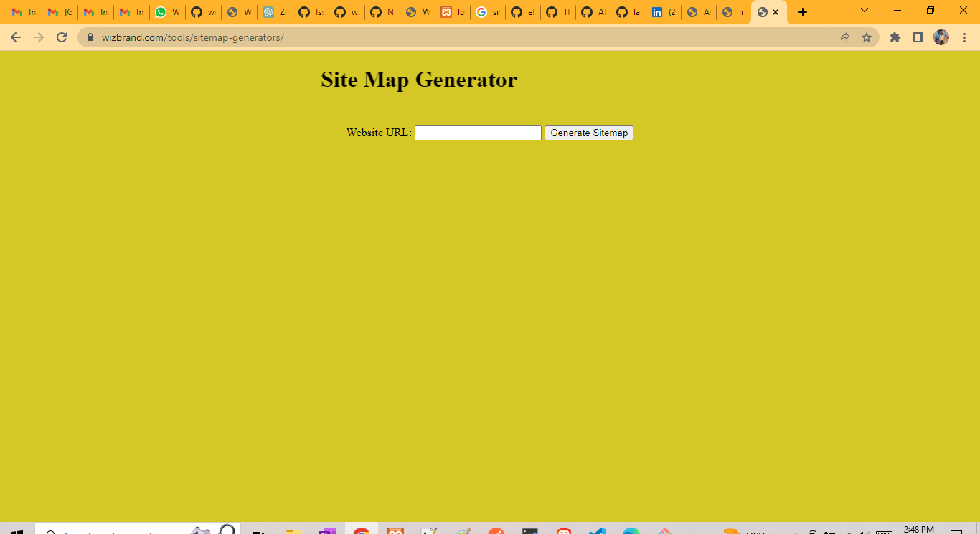Click the browser profile avatar

[941, 37]
